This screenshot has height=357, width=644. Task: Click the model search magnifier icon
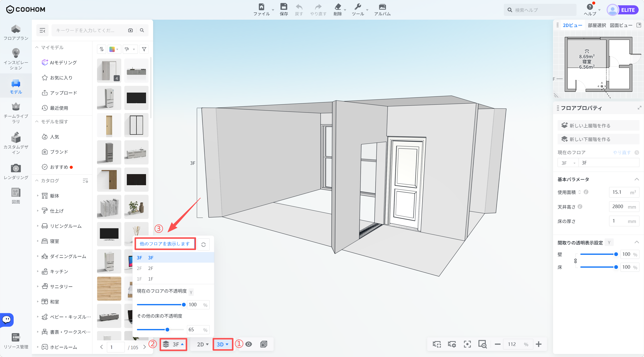coord(142,31)
